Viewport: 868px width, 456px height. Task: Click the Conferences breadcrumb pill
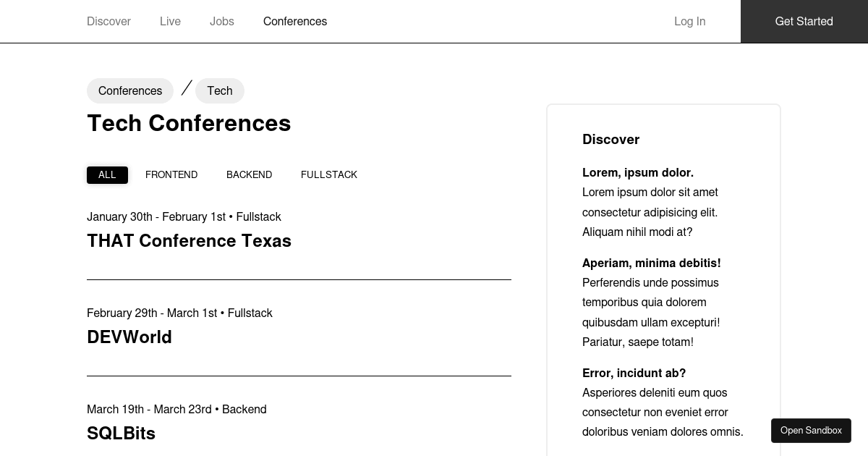point(130,90)
